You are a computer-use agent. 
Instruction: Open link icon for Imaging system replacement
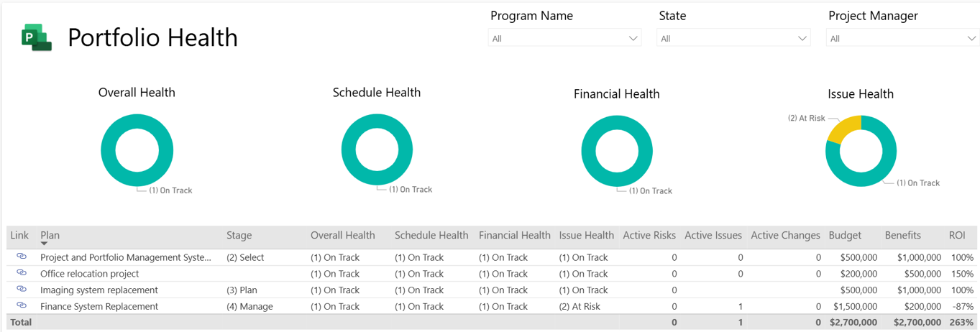coord(22,290)
